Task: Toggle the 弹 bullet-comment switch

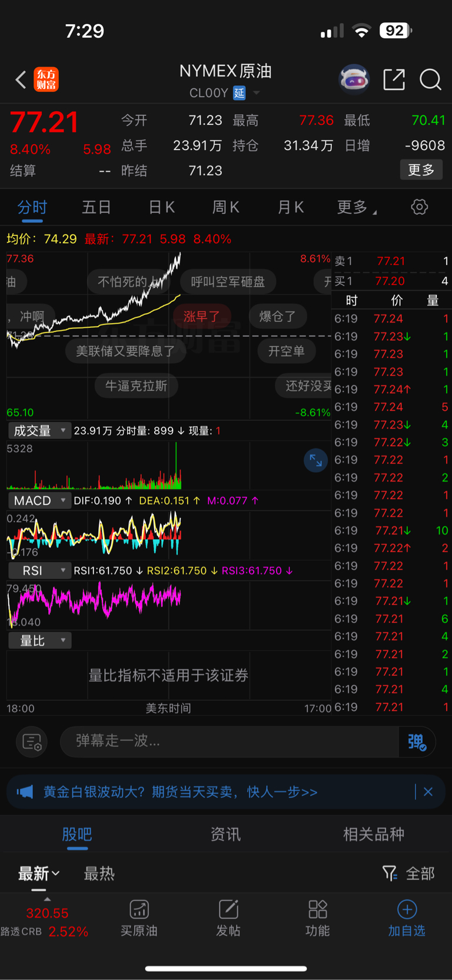Action: [417, 742]
